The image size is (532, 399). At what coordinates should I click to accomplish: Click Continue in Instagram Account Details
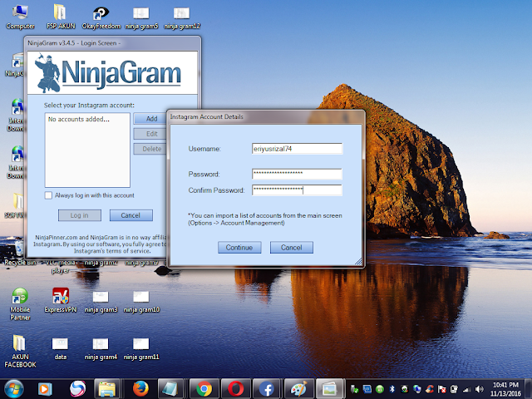click(x=239, y=248)
